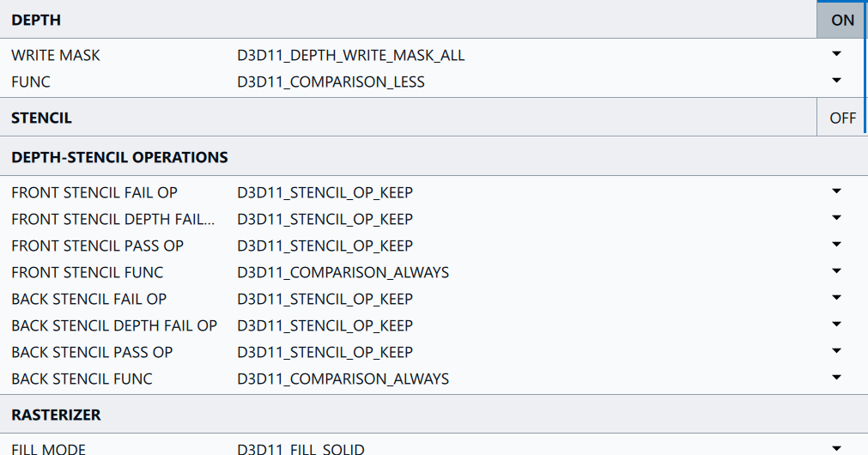Expand the FUNC comparison dropdown arrow
Viewport: 868px width, 455px height.
pyautogui.click(x=836, y=81)
